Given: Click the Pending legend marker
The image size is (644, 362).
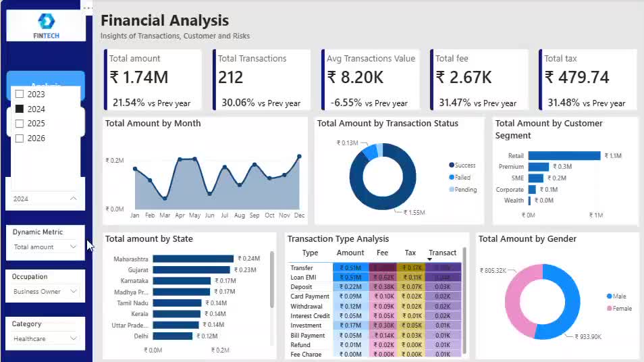Looking at the screenshot, I should tap(452, 189).
